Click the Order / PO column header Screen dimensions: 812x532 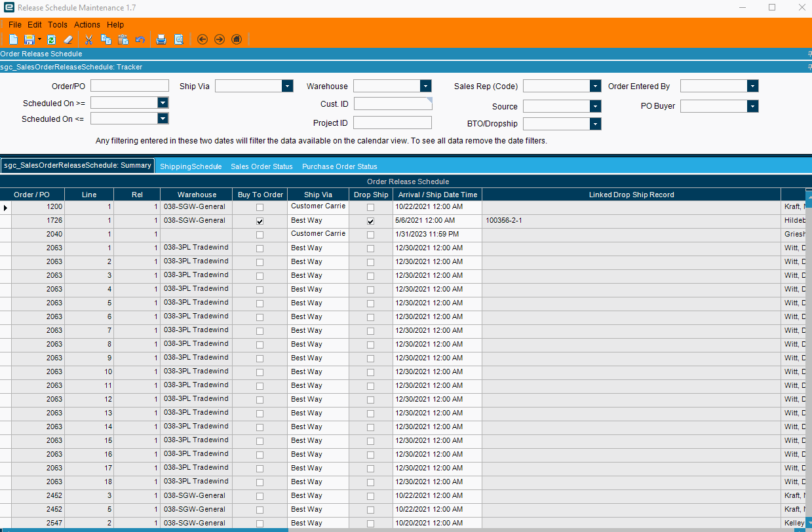point(31,195)
